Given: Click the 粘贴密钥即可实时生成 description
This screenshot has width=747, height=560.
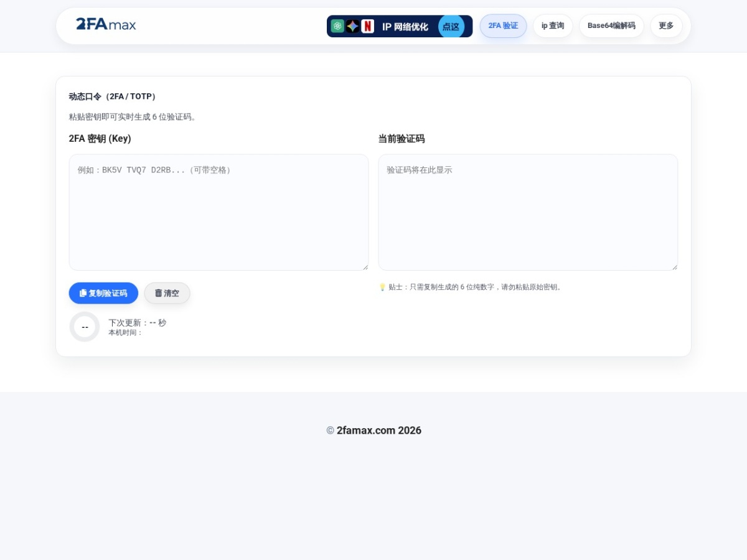Looking at the screenshot, I should [x=134, y=117].
